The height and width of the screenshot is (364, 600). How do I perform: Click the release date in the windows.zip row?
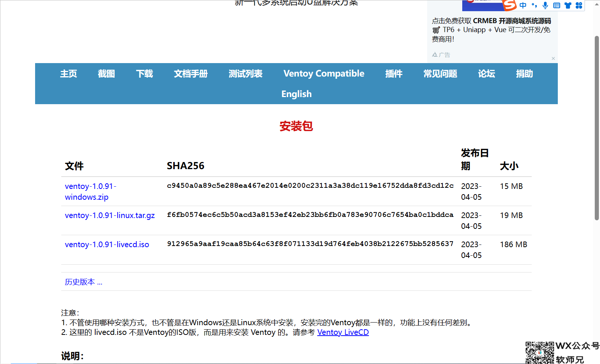[x=472, y=192]
